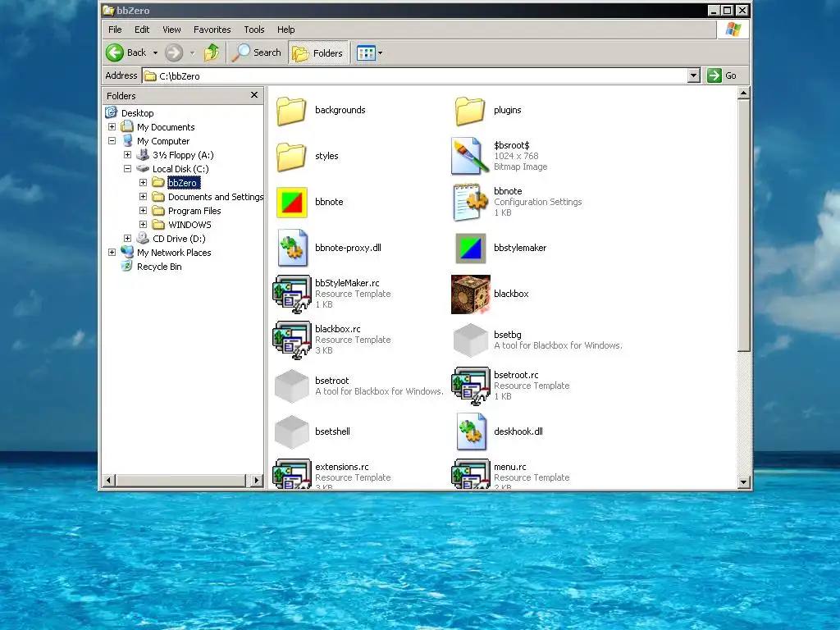Select the deskhook.dll file icon
Image resolution: width=840 pixels, height=630 pixels.
[471, 431]
